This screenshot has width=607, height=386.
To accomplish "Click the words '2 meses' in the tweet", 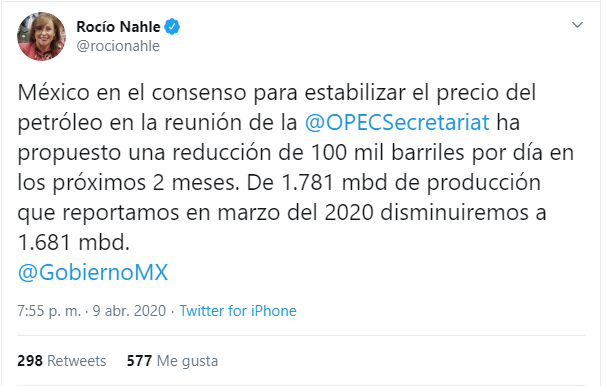I will click(x=196, y=182).
